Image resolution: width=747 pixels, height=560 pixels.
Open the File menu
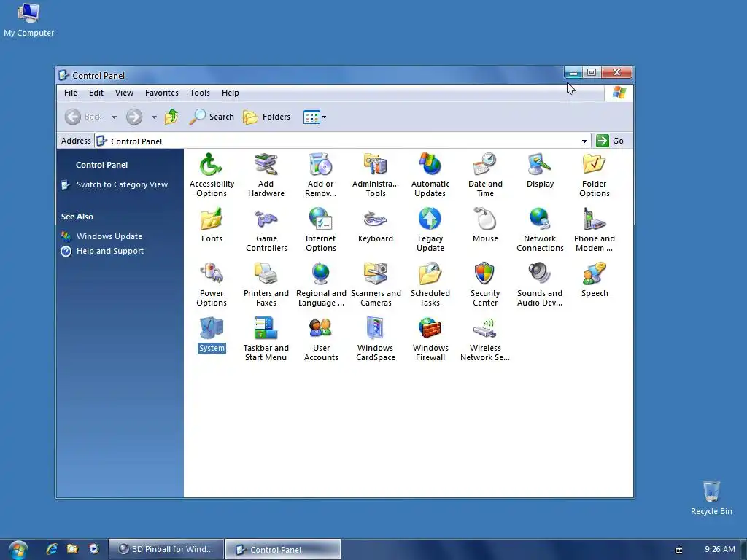71,93
